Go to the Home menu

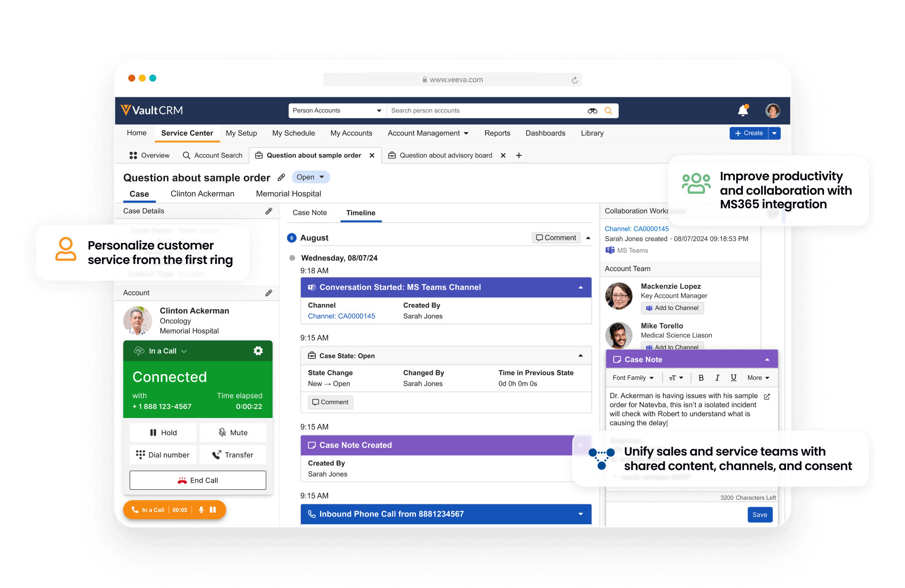coord(137,133)
